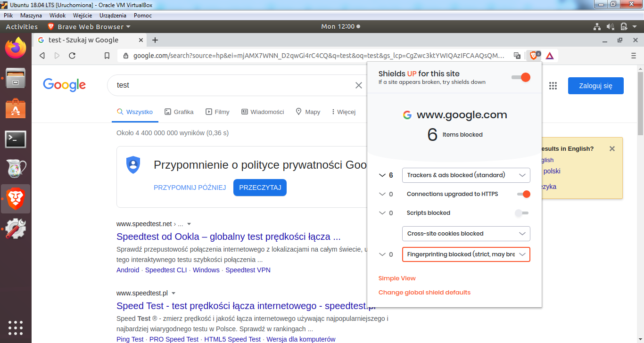Expand the Fingerprinting blocked list chevron
The height and width of the screenshot is (343, 644).
[382, 254]
